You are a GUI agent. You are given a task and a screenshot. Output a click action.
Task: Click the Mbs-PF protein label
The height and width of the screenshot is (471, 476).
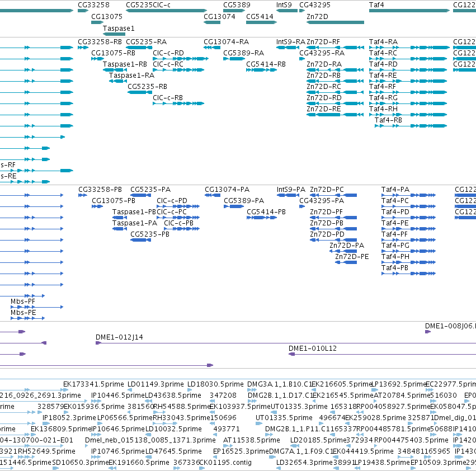coord(23,302)
